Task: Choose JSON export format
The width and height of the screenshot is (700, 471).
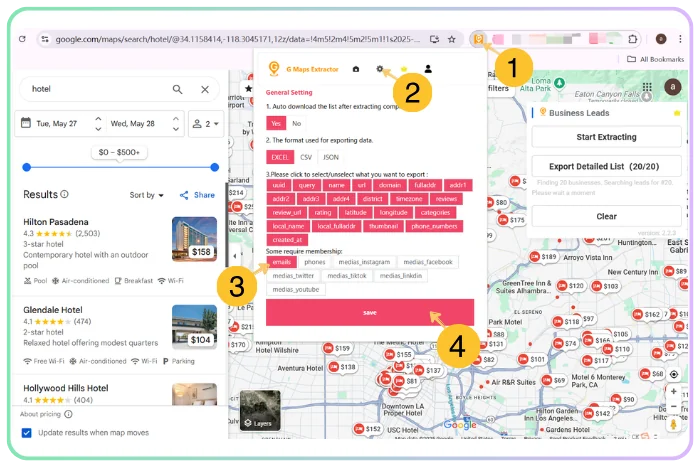Action: tap(331, 157)
